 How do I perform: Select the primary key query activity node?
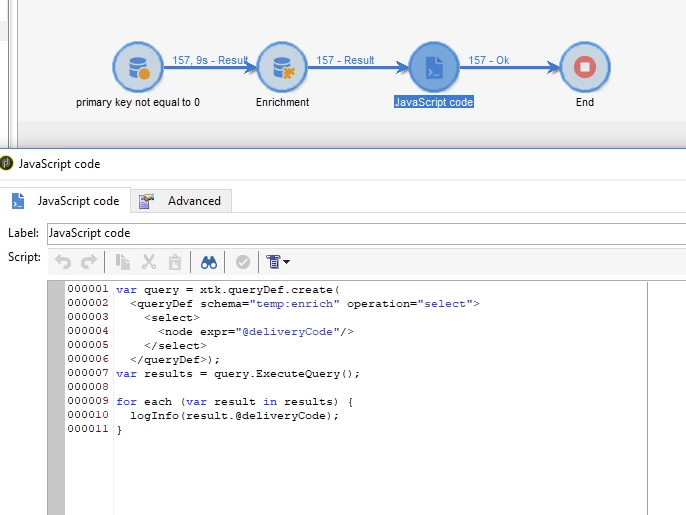(x=138, y=67)
